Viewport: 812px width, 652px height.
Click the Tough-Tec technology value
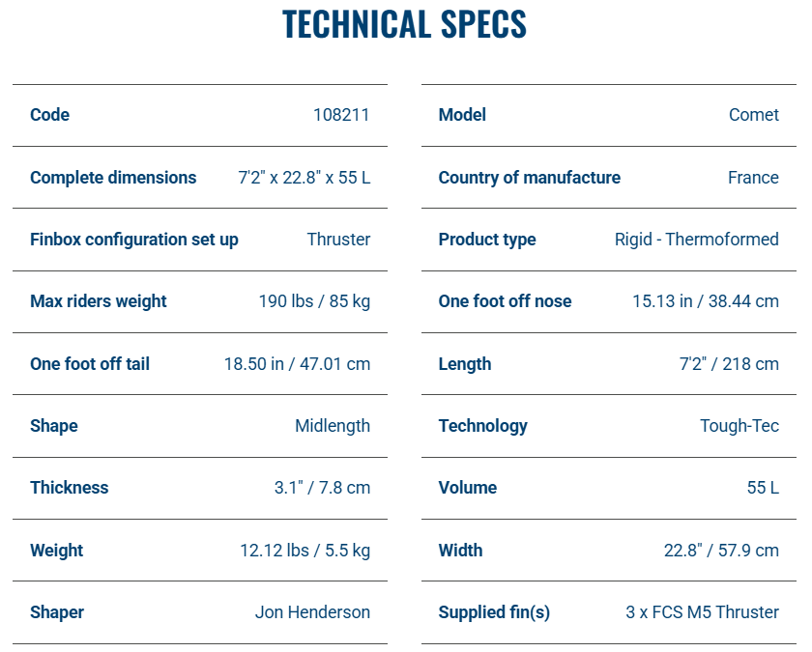pos(739,426)
